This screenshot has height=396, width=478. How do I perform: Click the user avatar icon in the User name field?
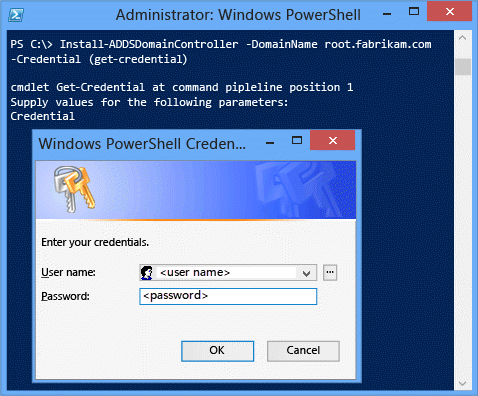[x=146, y=273]
